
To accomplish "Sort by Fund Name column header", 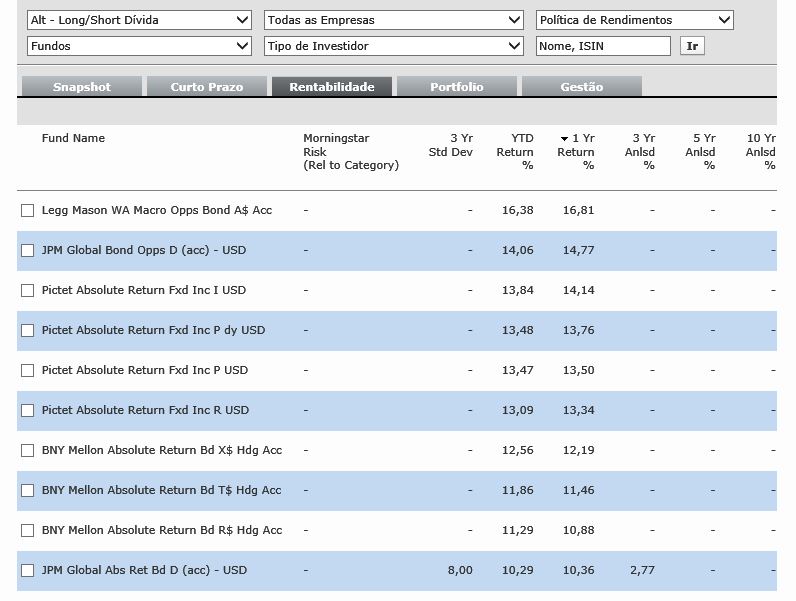I will tap(73, 138).
